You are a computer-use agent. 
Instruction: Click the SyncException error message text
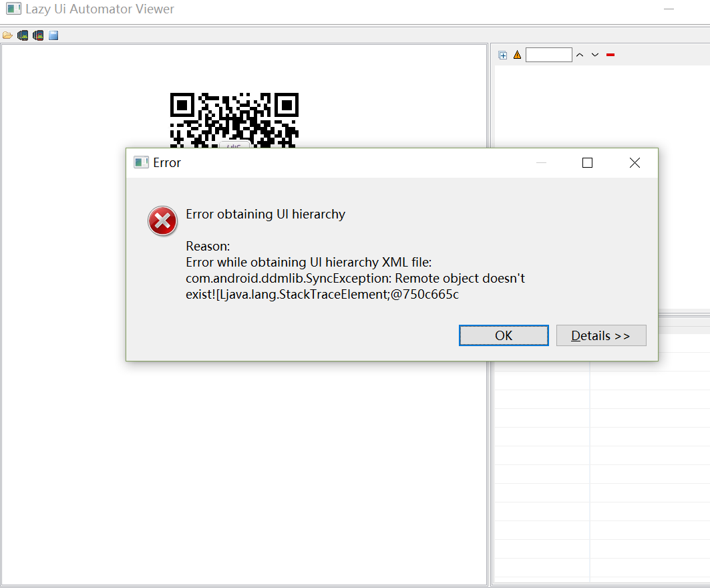click(x=355, y=278)
